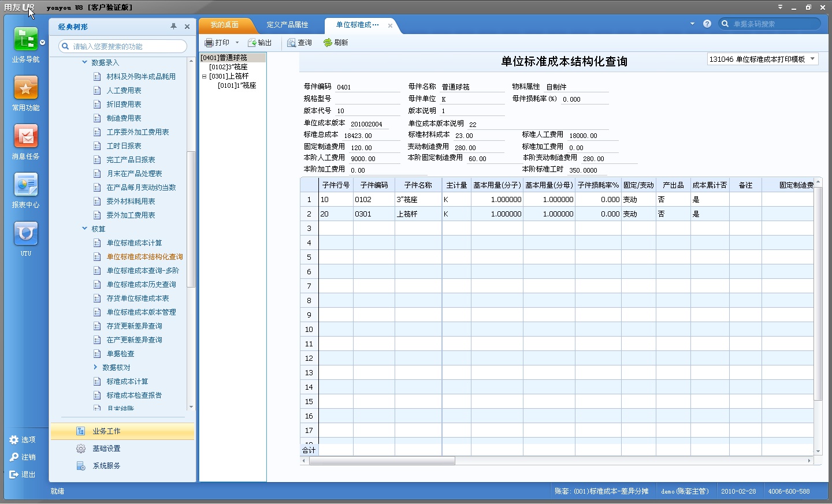Open the 打印 dropdown arrow
This screenshot has width=832, height=504.
tap(237, 43)
